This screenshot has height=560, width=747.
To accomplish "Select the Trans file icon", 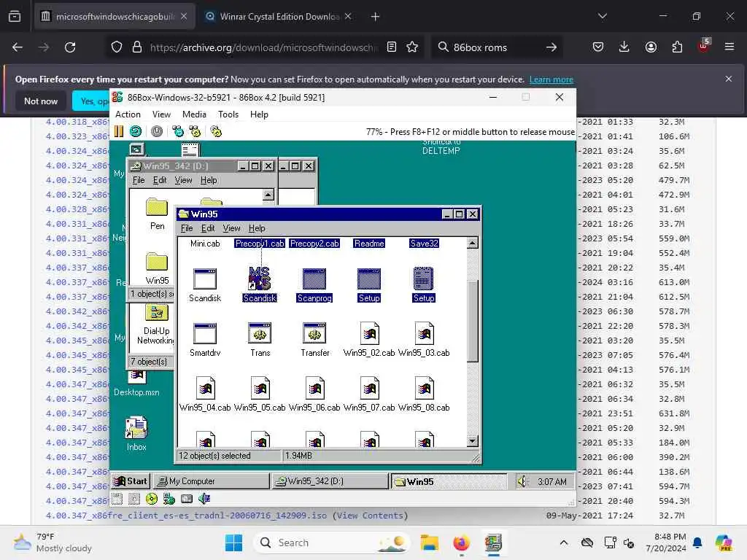I will [260, 340].
